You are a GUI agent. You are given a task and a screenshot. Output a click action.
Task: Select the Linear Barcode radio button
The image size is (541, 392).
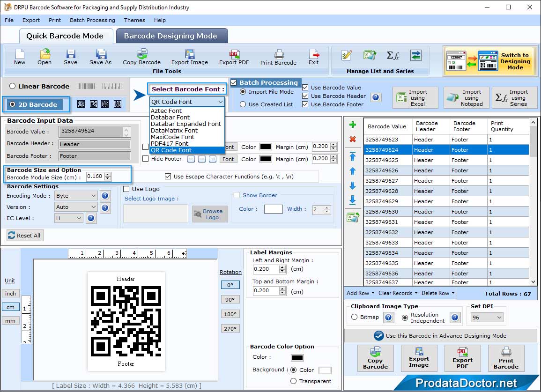click(13, 86)
